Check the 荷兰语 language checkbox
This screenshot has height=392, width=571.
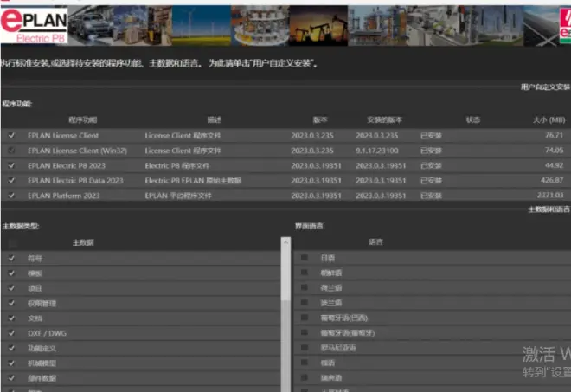(305, 288)
